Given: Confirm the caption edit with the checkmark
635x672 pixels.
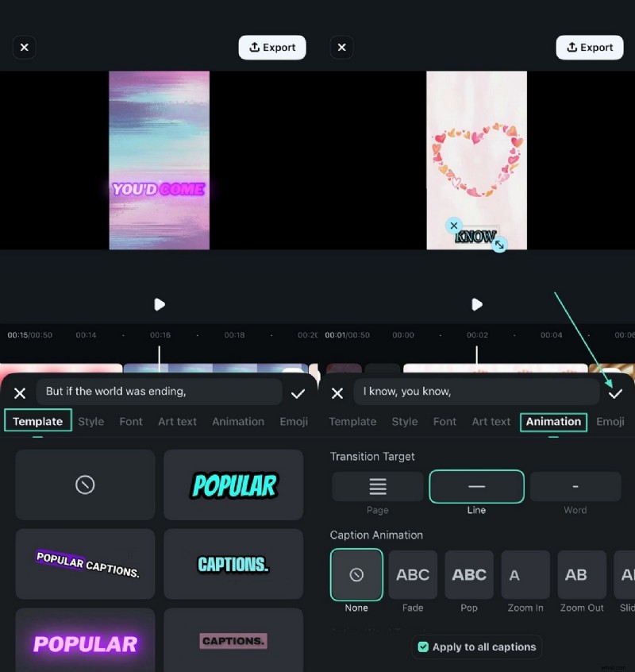Looking at the screenshot, I should coord(615,391).
